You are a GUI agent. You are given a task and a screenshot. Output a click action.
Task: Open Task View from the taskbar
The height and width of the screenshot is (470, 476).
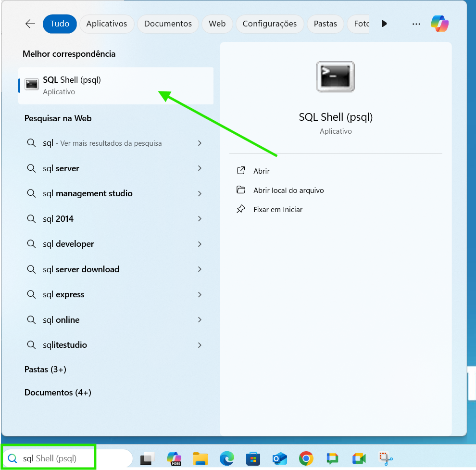tap(148, 458)
